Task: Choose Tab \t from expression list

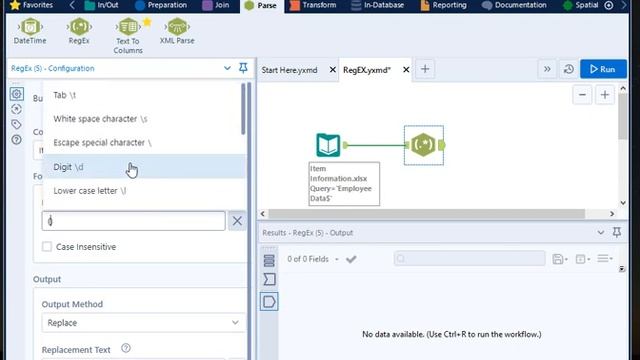Action: tap(143, 95)
